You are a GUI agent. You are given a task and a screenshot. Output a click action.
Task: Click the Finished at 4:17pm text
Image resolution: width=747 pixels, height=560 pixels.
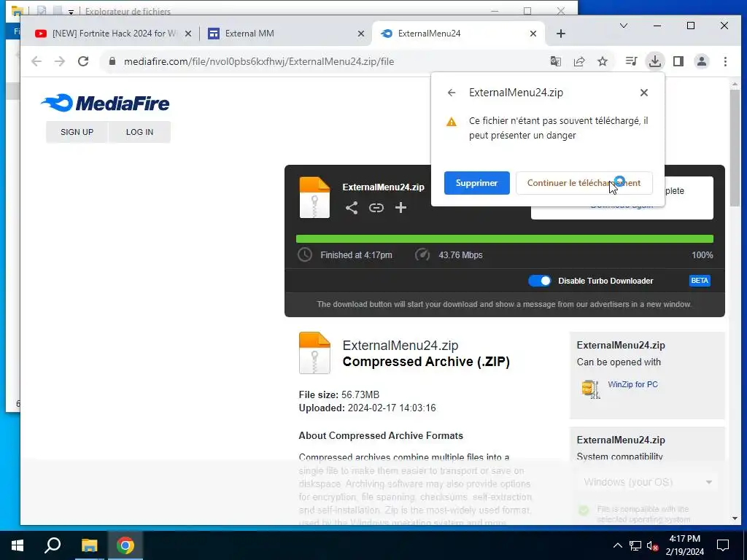[356, 255]
